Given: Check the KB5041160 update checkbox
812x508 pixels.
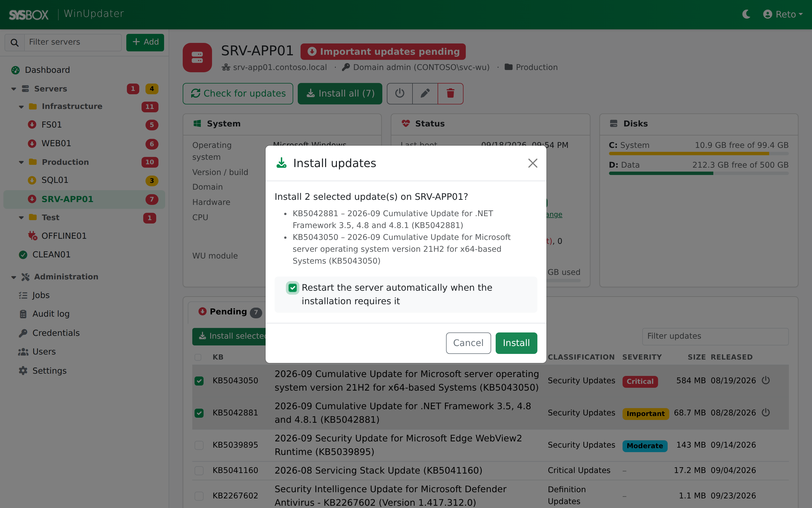Looking at the screenshot, I should pyautogui.click(x=199, y=471).
